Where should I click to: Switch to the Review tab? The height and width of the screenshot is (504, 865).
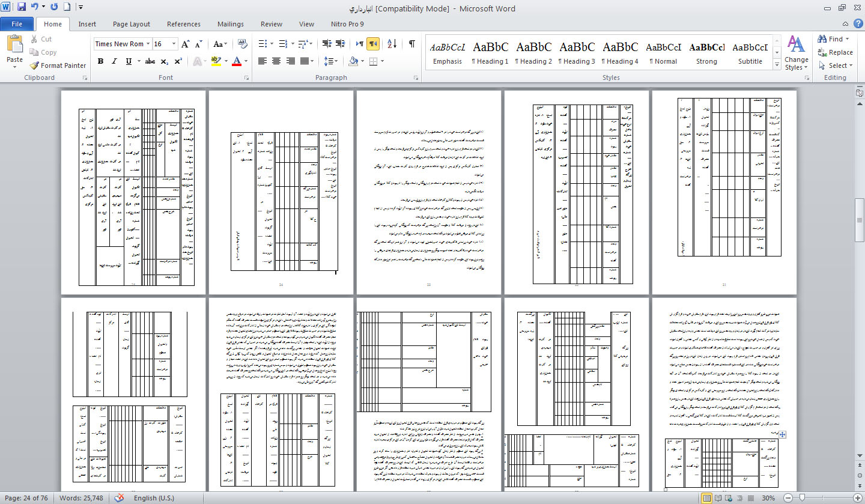[x=271, y=24]
